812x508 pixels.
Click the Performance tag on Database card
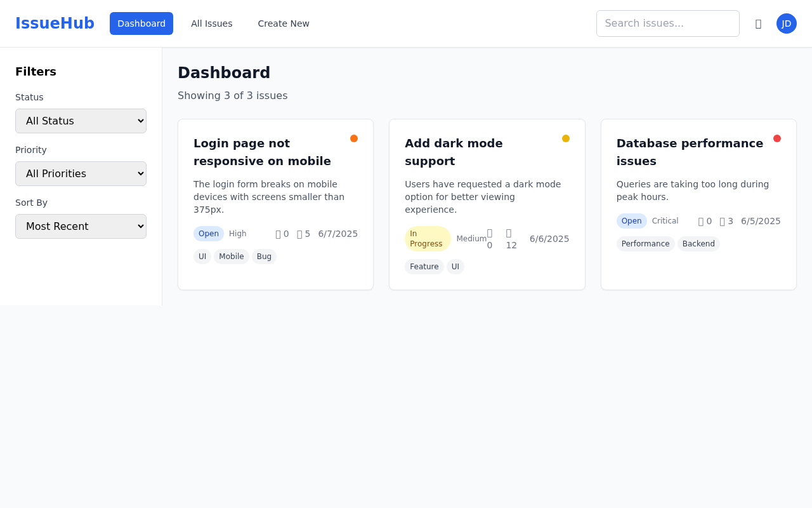pyautogui.click(x=645, y=244)
